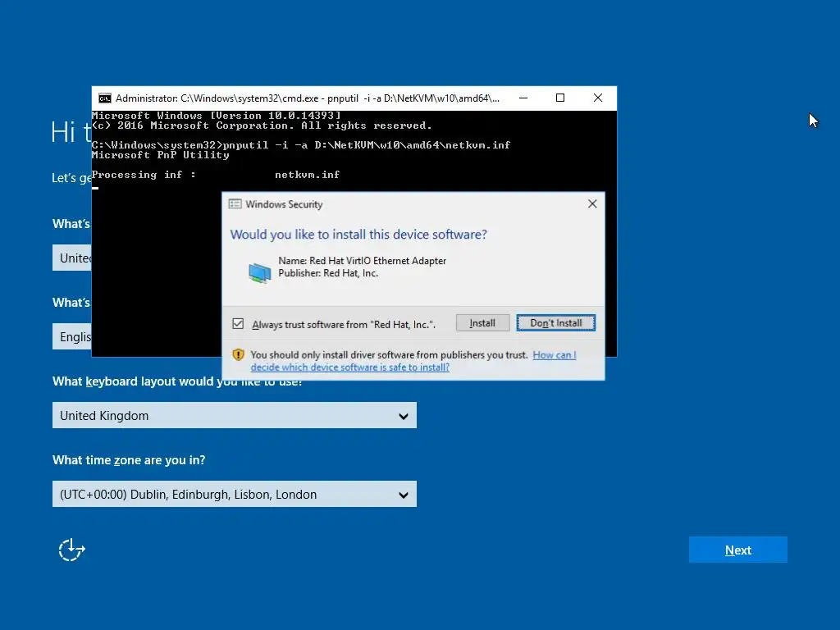Uncheck Always trust software from Red Hat
The width and height of the screenshot is (840, 630).
click(x=238, y=323)
